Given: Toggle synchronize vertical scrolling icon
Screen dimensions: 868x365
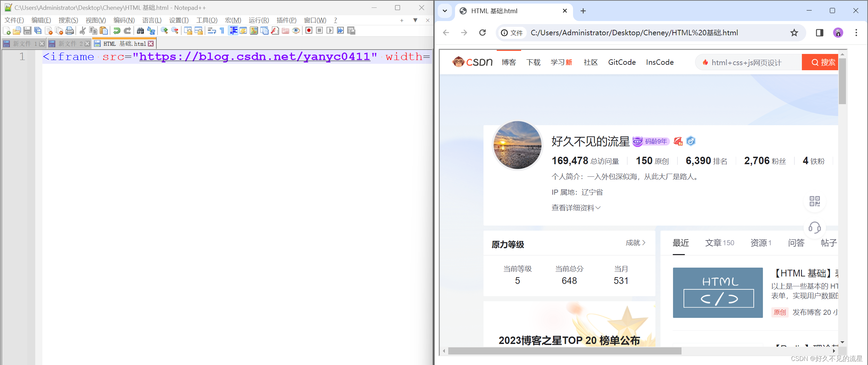Looking at the screenshot, I should coord(188,31).
